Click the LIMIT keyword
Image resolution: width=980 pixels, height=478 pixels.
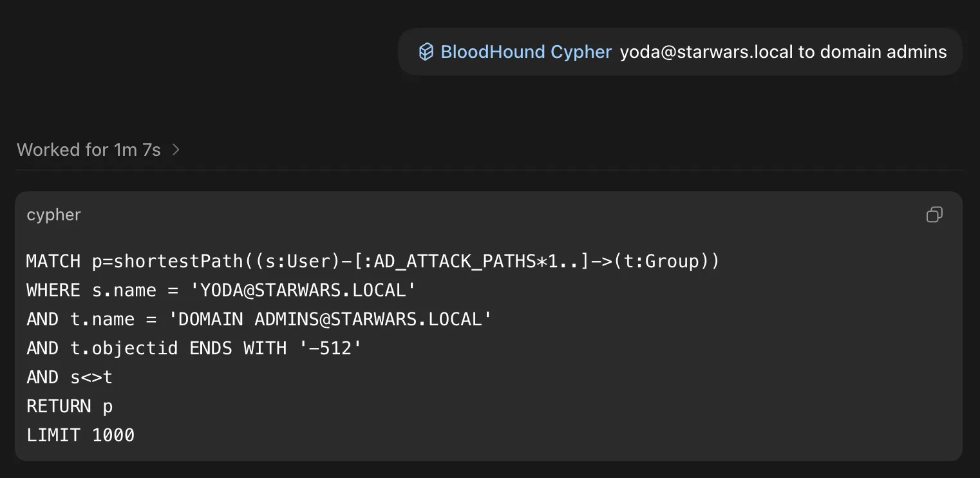tap(53, 435)
